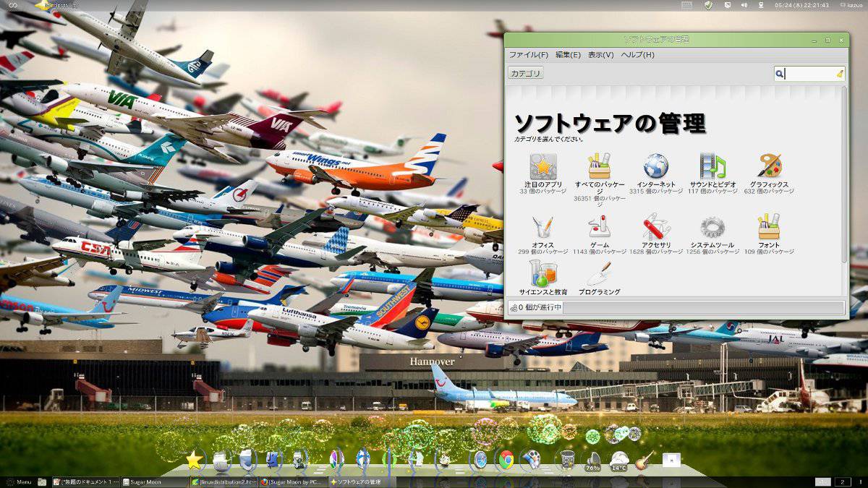868x488 pixels.
Task: Open the プログラミング category
Action: (x=600, y=277)
